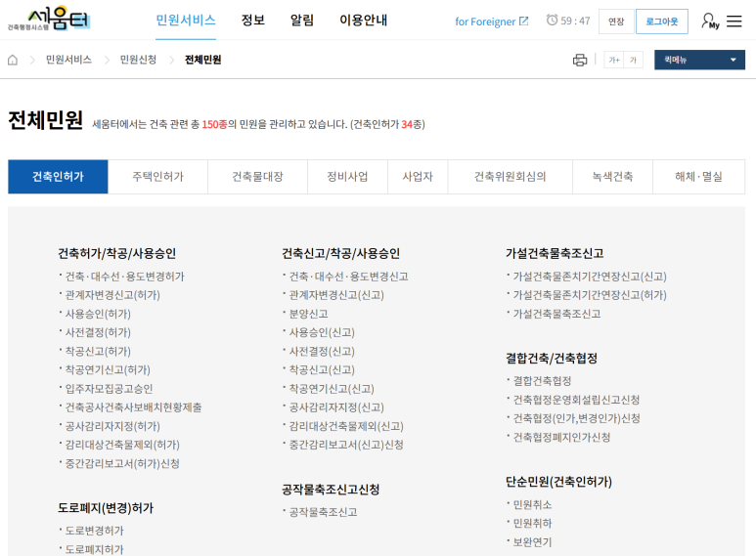Expand the 퀵메뉴 dropdown

(699, 60)
